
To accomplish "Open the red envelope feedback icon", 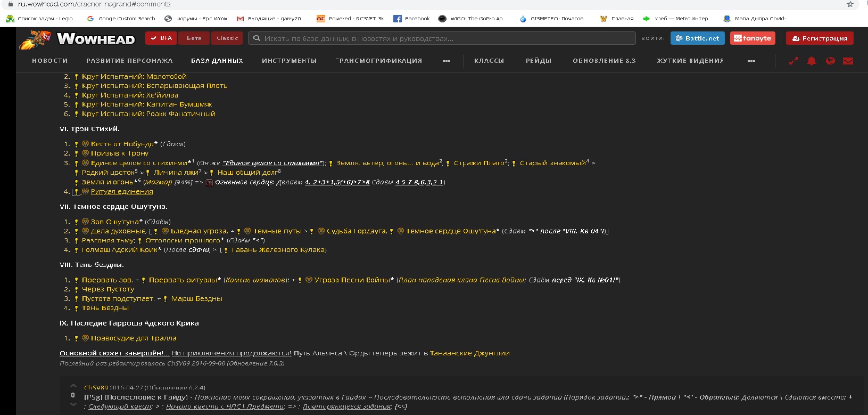I will coord(848,61).
